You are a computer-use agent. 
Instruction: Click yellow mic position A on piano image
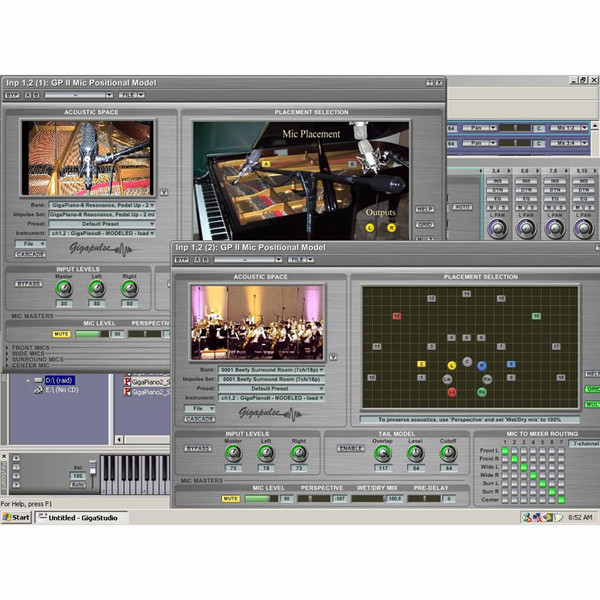[266, 164]
